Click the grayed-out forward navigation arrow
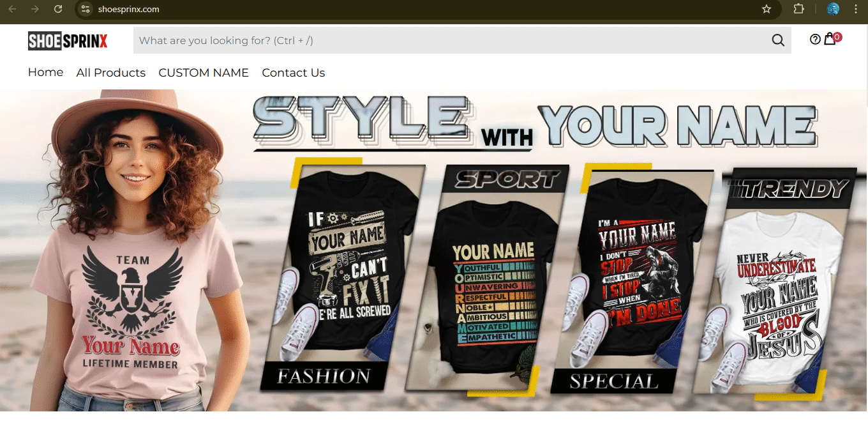Viewport: 868px width, 428px height. click(34, 10)
